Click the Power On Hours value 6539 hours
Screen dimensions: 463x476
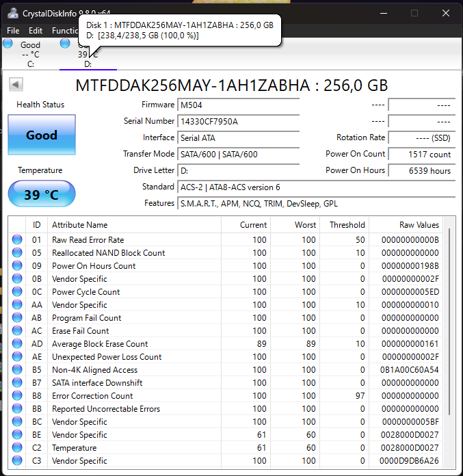point(422,170)
